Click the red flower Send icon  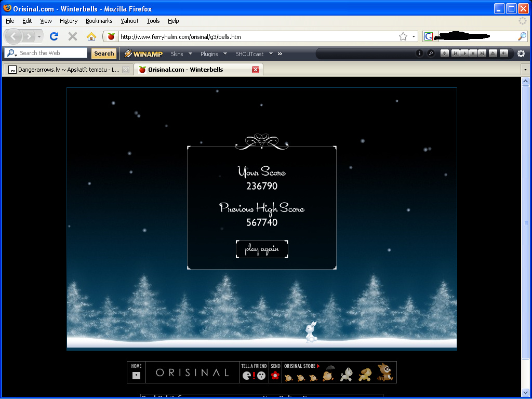tap(275, 375)
